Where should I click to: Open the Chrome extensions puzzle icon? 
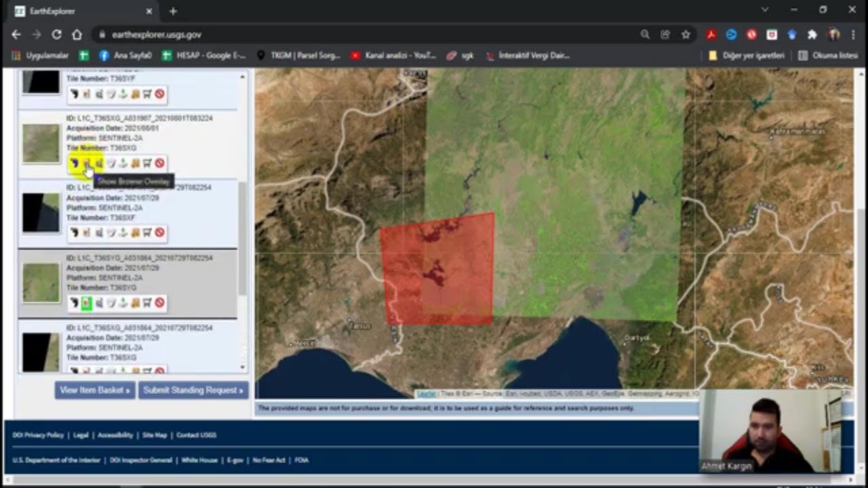click(x=812, y=35)
